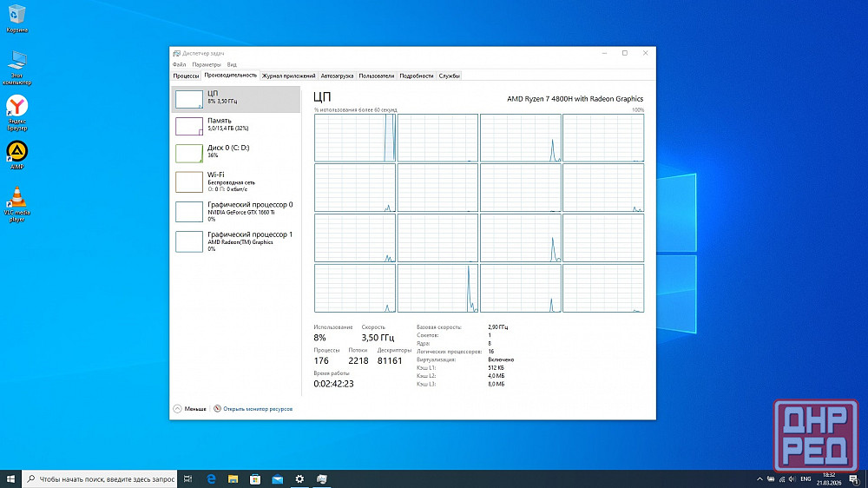Select the Память performance item

(234, 125)
